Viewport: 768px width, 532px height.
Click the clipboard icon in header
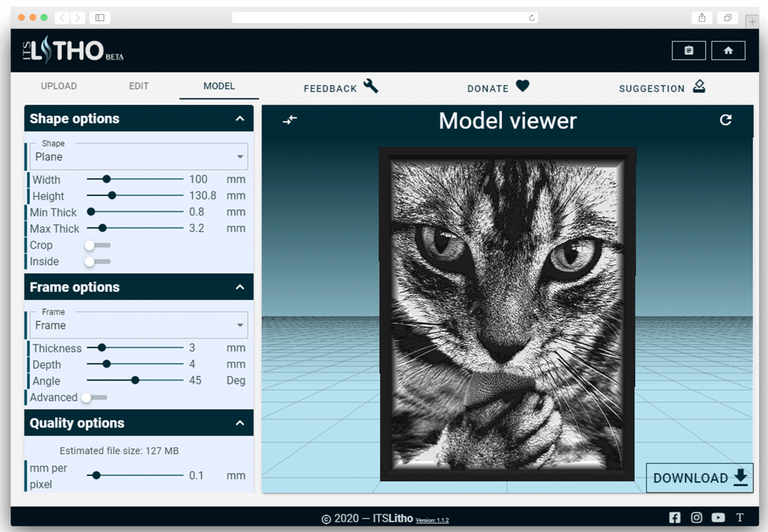tap(688, 50)
